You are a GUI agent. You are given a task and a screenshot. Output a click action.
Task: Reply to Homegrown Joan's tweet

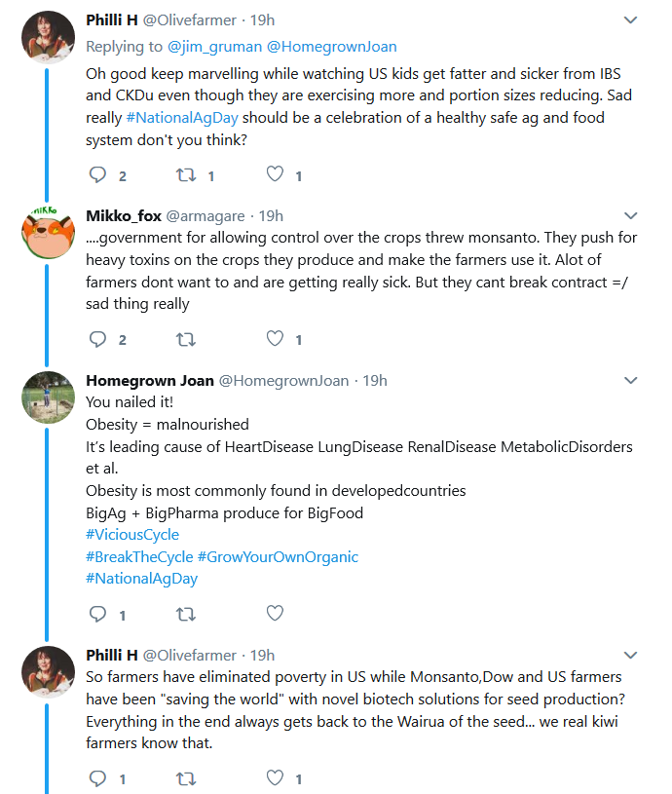tap(97, 614)
